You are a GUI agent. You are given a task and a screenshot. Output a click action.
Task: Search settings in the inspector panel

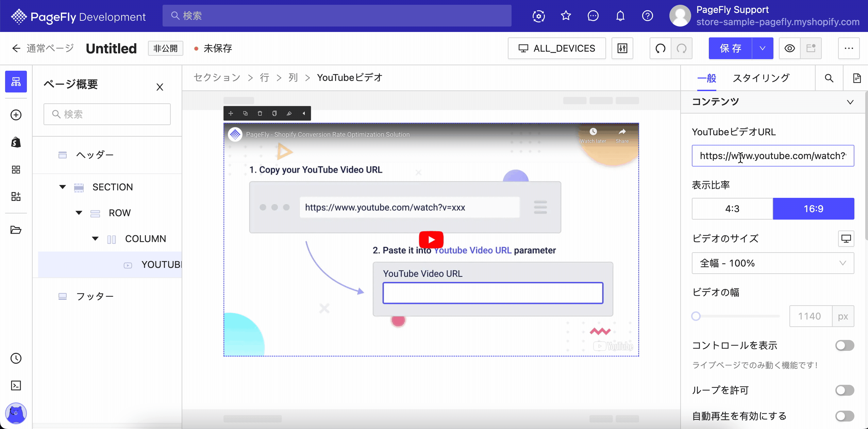pos(829,78)
